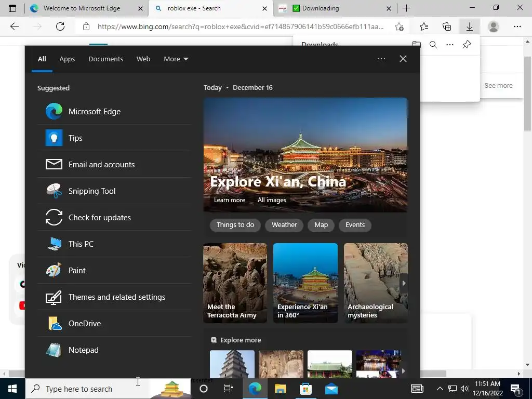Switch to the Documents search filter

[x=105, y=59]
